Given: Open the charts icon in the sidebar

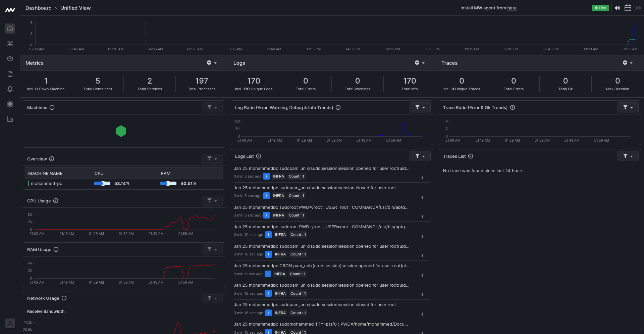Looking at the screenshot, I should [10, 119].
